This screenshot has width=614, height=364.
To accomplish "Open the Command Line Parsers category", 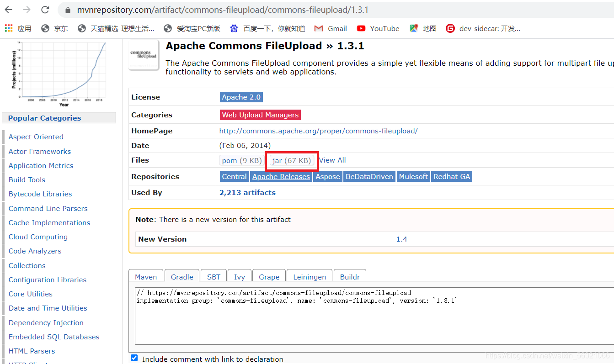I will [48, 208].
